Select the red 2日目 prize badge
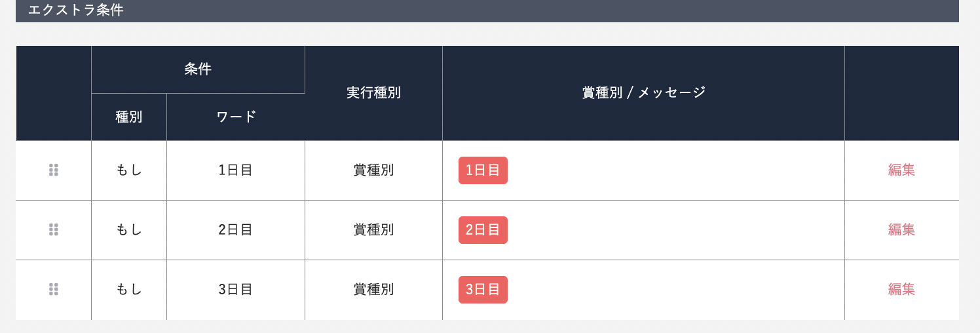This screenshot has height=333, width=980. tap(483, 230)
